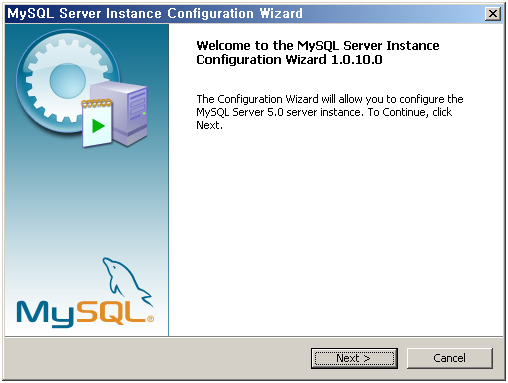Cancel the configuration wizard
The image size is (508, 383).
[x=449, y=358]
